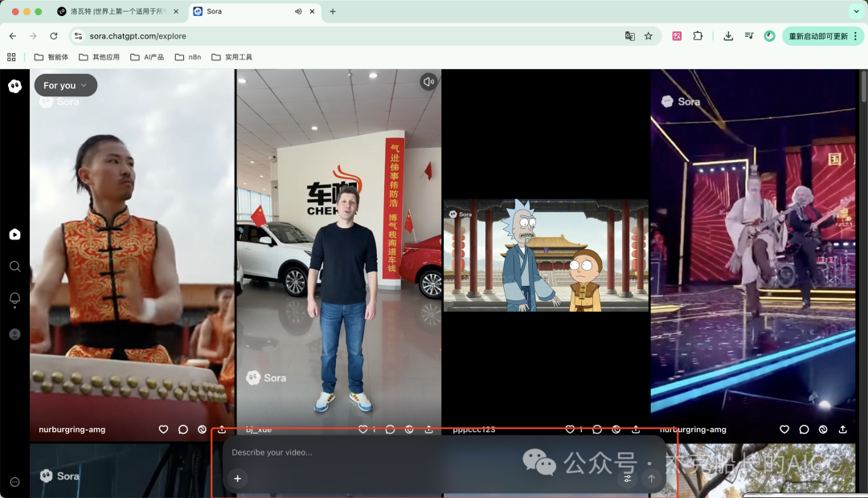Comment on the concert guitar video
868x498 pixels.
804,430
